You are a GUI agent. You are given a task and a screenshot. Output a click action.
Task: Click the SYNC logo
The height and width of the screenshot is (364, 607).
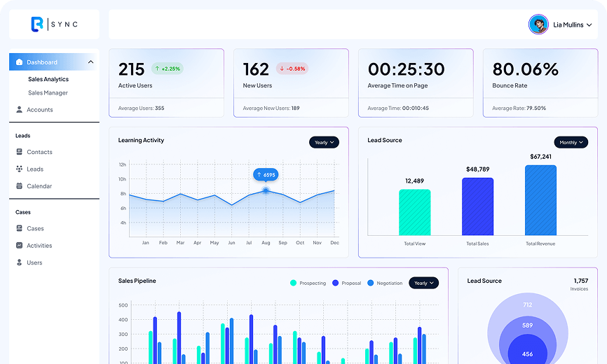tap(54, 24)
